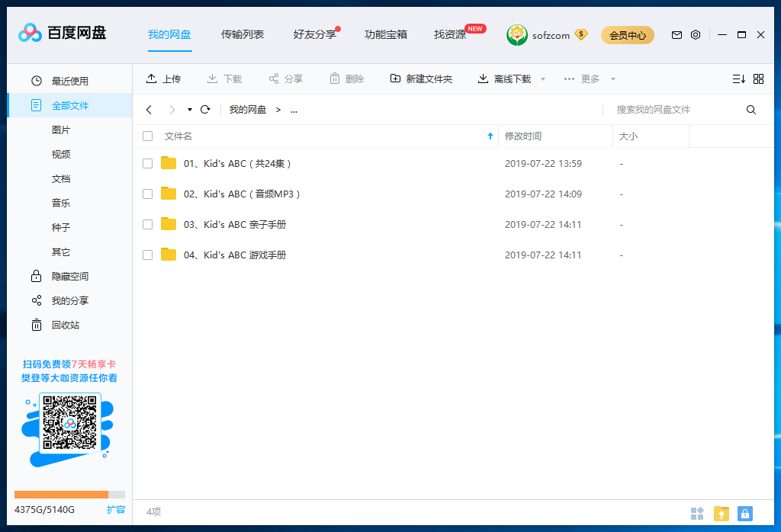Click the 扩容 link
Image resolution: width=781 pixels, height=532 pixels.
coord(116,510)
